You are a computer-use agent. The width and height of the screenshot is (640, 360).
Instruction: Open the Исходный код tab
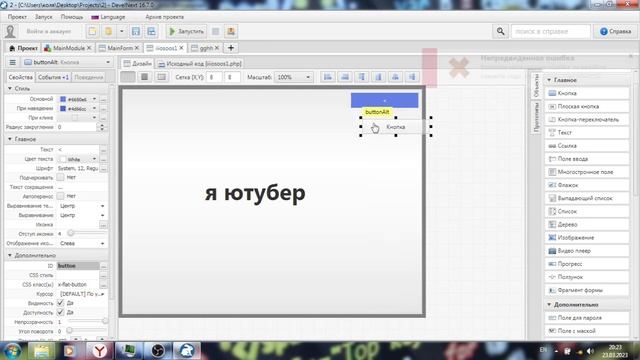pyautogui.click(x=200, y=64)
